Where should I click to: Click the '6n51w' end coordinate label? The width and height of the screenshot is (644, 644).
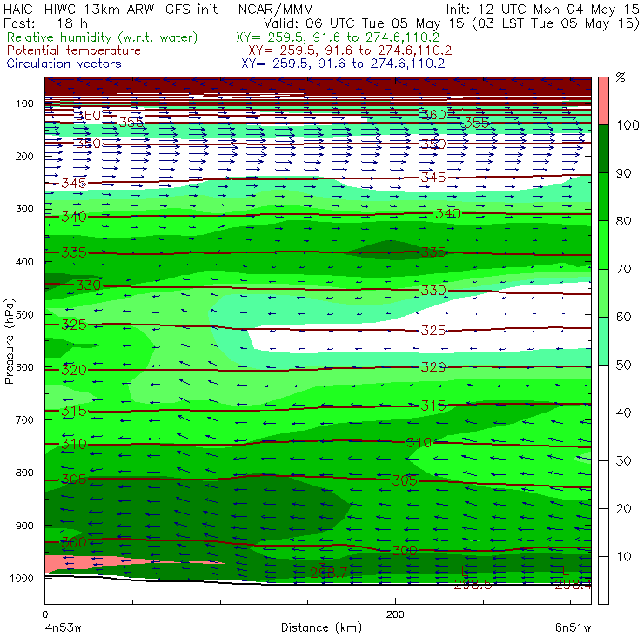coord(573,627)
